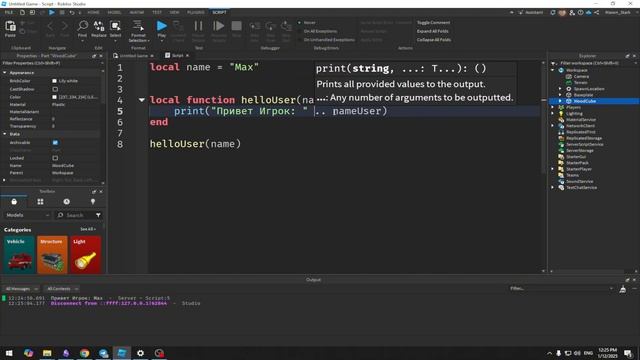
Task: Click the Format Selection icon
Action: coord(138,26)
